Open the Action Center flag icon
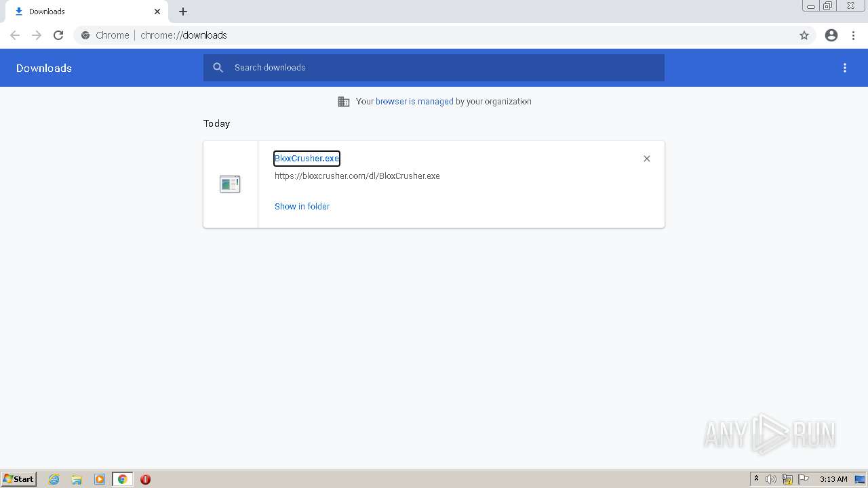Viewport: 868px width, 488px height. coord(804,479)
